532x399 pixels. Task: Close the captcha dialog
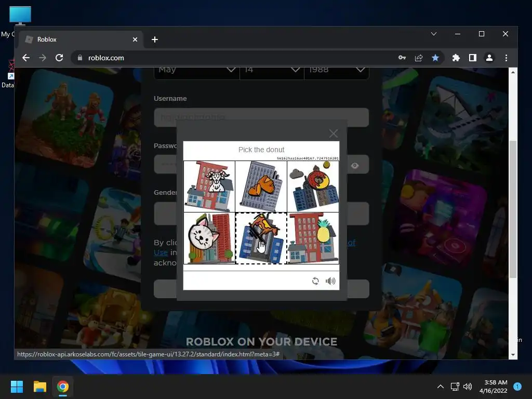pyautogui.click(x=333, y=134)
